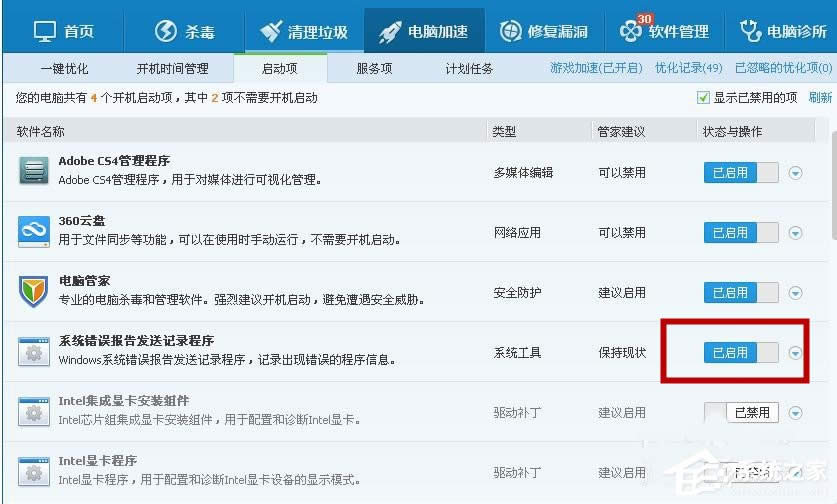Expand the dropdown arrow for 电脑管家 row
The image size is (837, 504).
point(795,293)
